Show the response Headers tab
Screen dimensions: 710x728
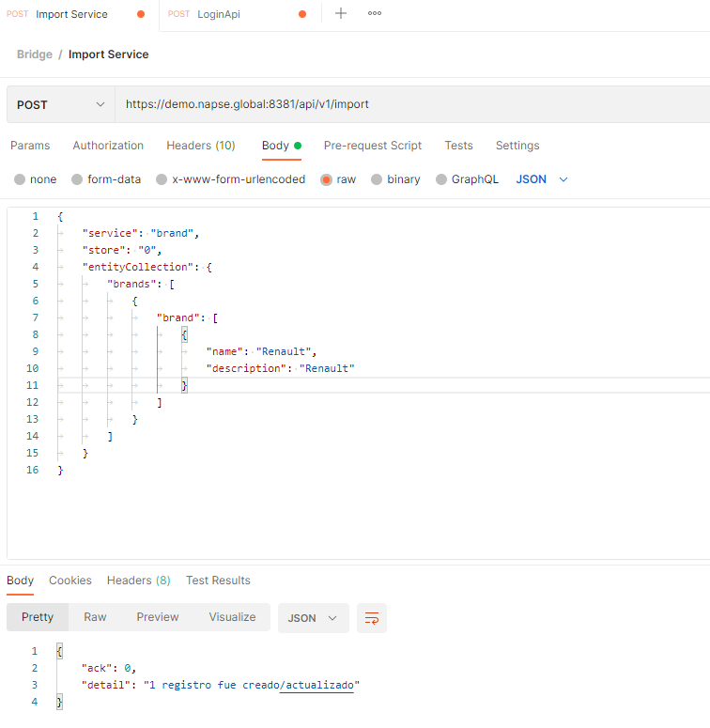[x=138, y=581]
